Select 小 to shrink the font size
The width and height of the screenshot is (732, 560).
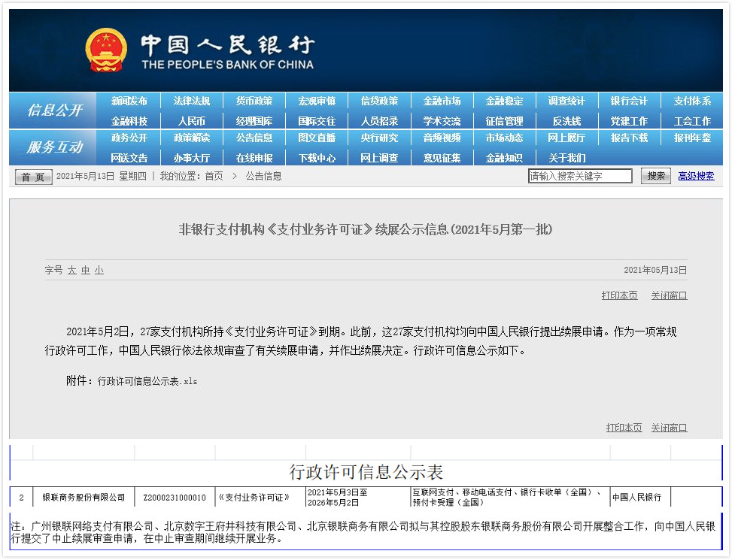[99, 270]
